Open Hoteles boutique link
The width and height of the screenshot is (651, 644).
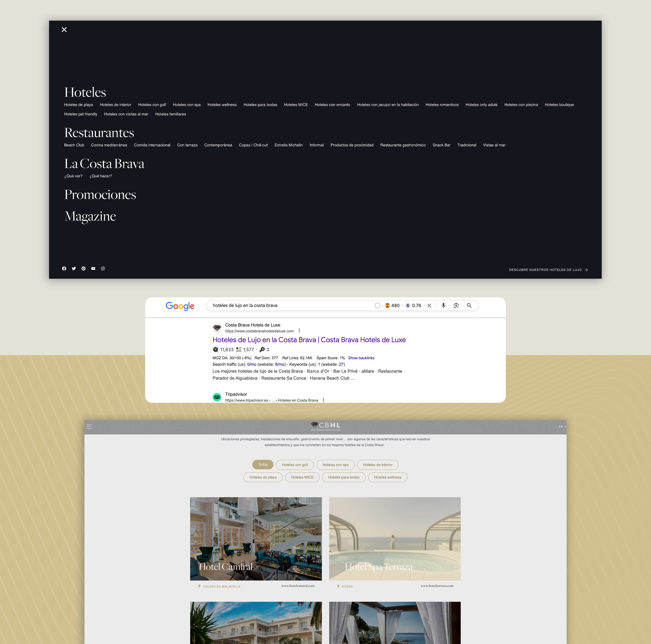coord(559,105)
